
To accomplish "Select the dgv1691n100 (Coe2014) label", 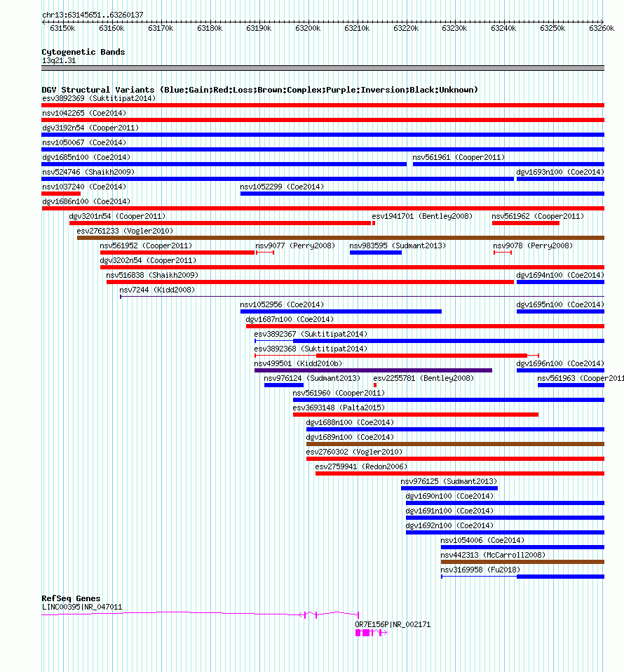I will click(449, 511).
